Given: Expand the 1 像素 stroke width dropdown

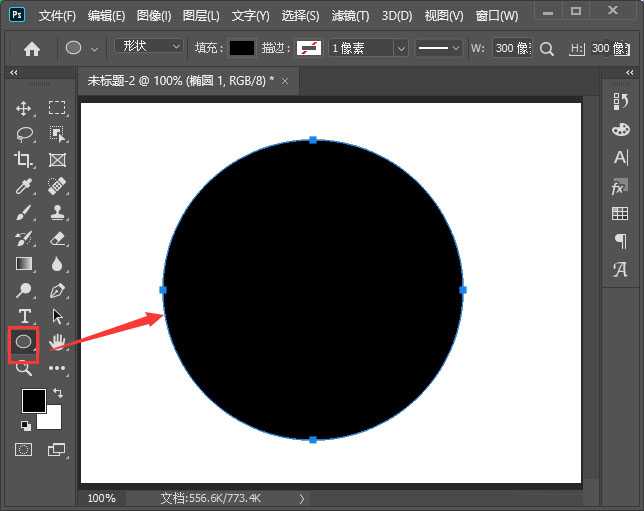Looking at the screenshot, I should point(367,48).
